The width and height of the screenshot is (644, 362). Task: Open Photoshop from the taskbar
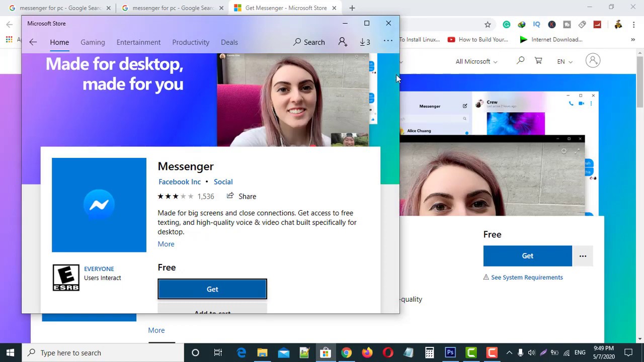[450, 353]
